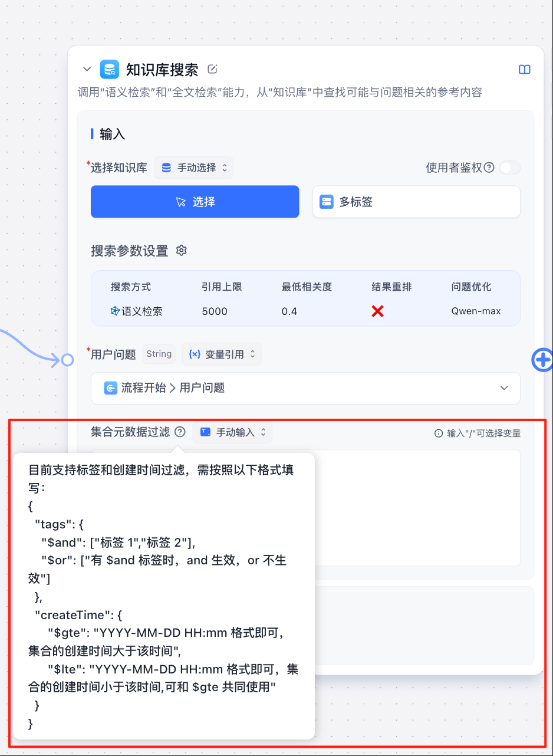Open the 流程开始 > 用户问题 variable selector
Screen dimensions: 553x756
point(305,388)
